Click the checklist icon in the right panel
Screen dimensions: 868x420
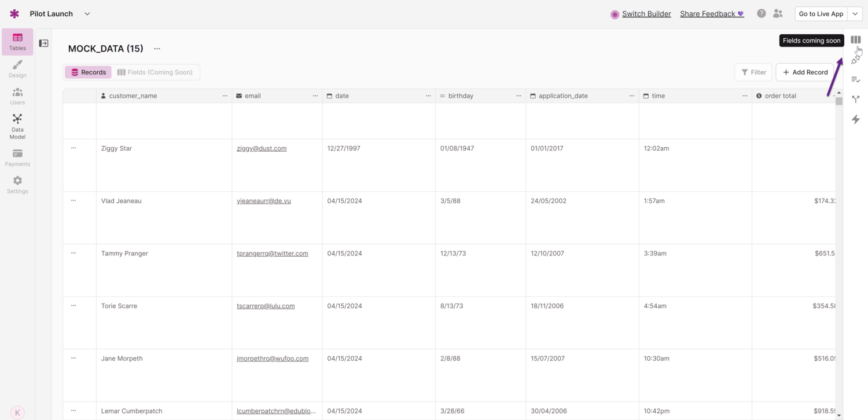pyautogui.click(x=855, y=79)
